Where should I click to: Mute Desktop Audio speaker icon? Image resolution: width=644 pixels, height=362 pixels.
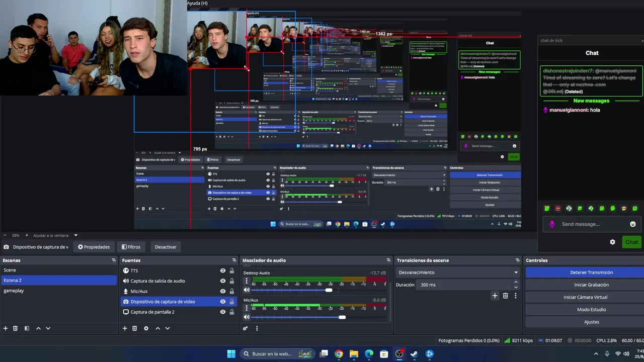coord(247,290)
